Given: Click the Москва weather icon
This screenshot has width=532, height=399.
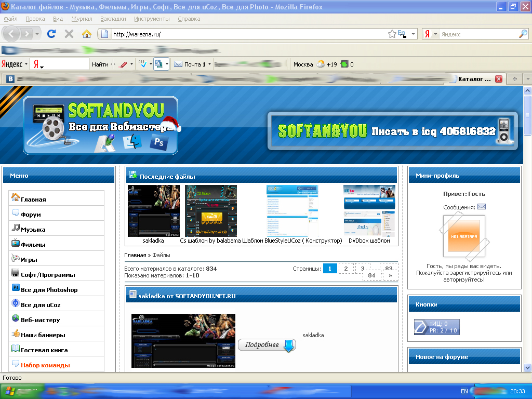Looking at the screenshot, I should (x=320, y=64).
